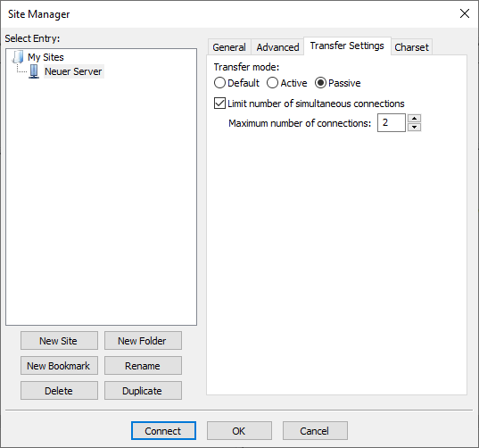Screen dimensions: 479x448
Task: Click the maximum connections number field
Action: pos(392,122)
